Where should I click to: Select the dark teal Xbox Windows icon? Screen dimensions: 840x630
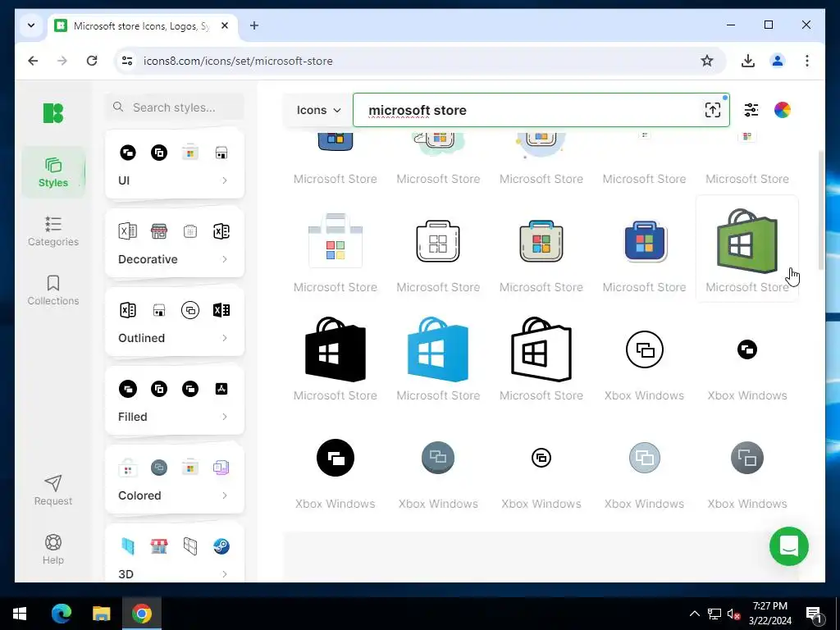(438, 458)
